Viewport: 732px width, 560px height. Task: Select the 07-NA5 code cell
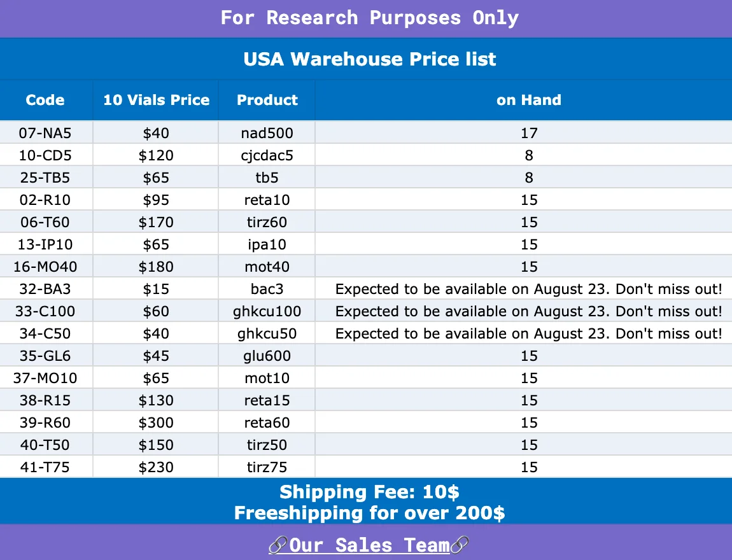[x=45, y=133]
